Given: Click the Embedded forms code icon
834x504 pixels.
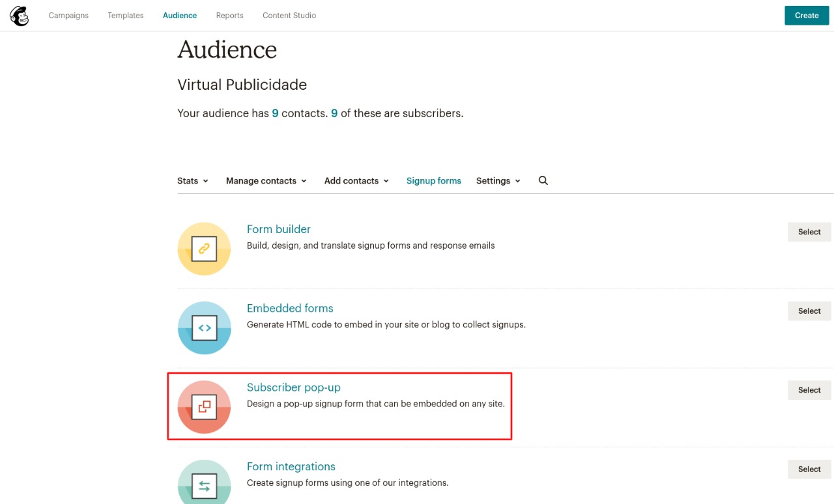Looking at the screenshot, I should coord(204,328).
